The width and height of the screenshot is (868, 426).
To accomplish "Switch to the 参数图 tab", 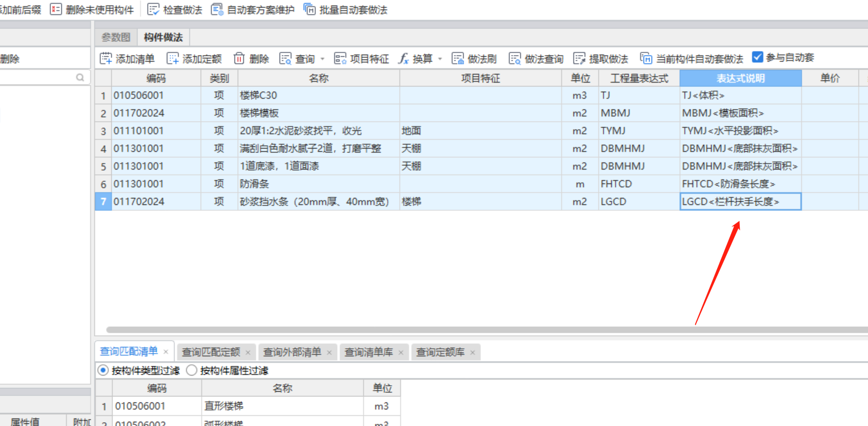I will pyautogui.click(x=116, y=37).
